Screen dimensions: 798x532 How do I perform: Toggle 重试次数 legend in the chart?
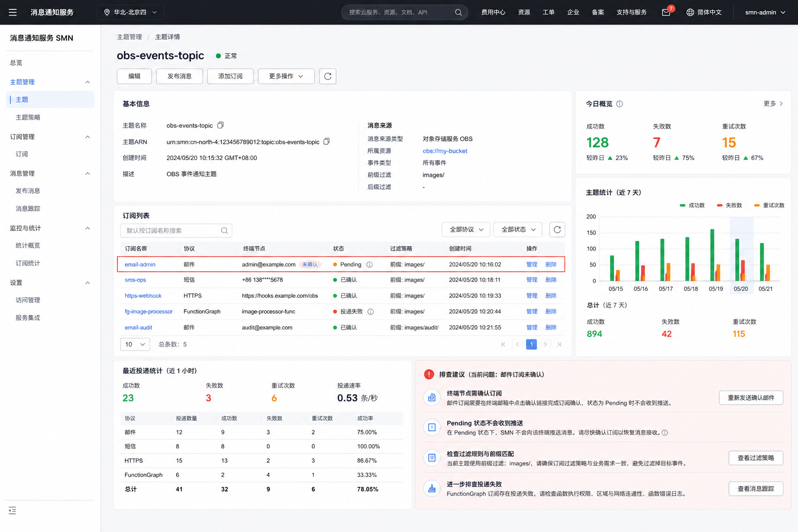point(769,205)
